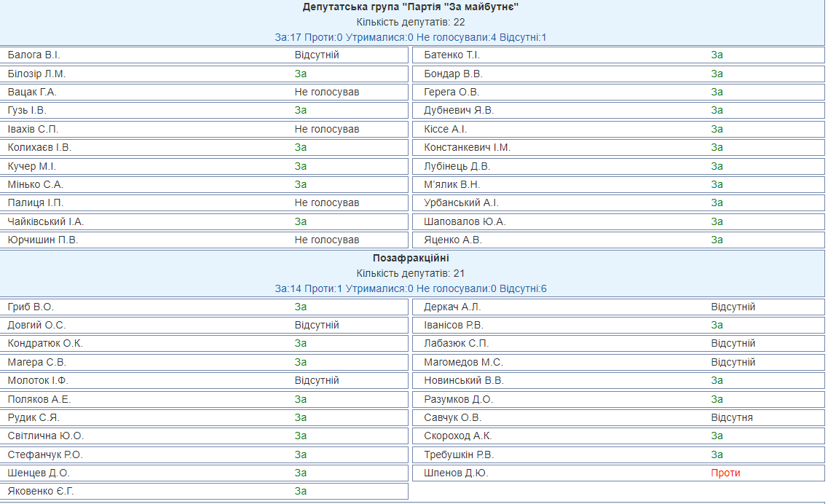The image size is (828, 504).
Task: Select the name Савчук О.В.
Action: tap(452, 417)
